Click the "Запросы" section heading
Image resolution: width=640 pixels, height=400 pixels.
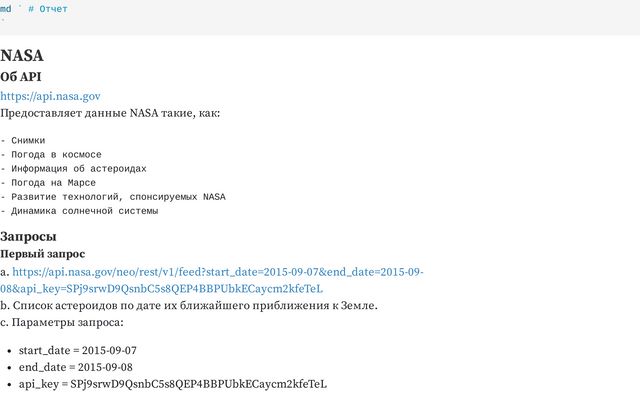28,237
